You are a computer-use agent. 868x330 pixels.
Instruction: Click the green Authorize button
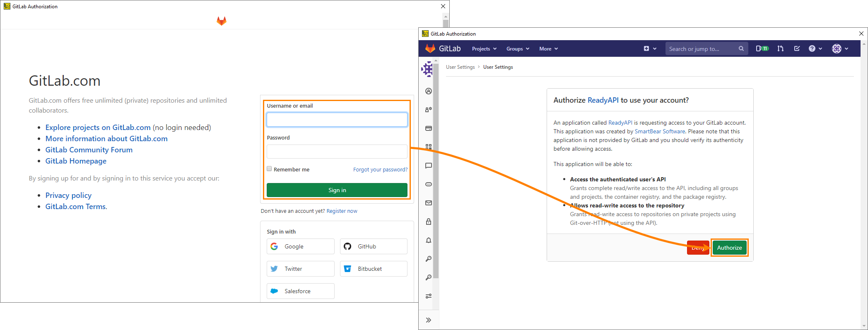pos(729,248)
